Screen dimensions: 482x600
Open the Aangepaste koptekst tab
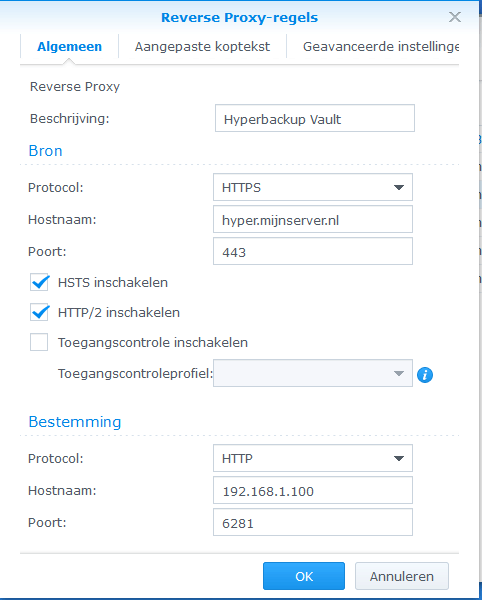(x=202, y=47)
